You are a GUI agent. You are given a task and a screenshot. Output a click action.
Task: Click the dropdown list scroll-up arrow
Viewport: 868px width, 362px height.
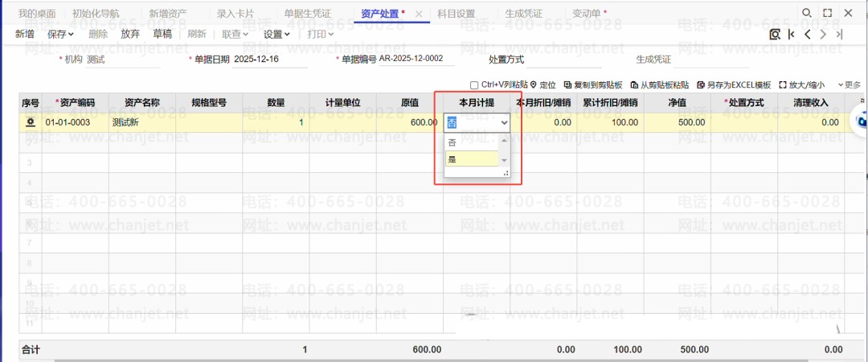pos(504,140)
